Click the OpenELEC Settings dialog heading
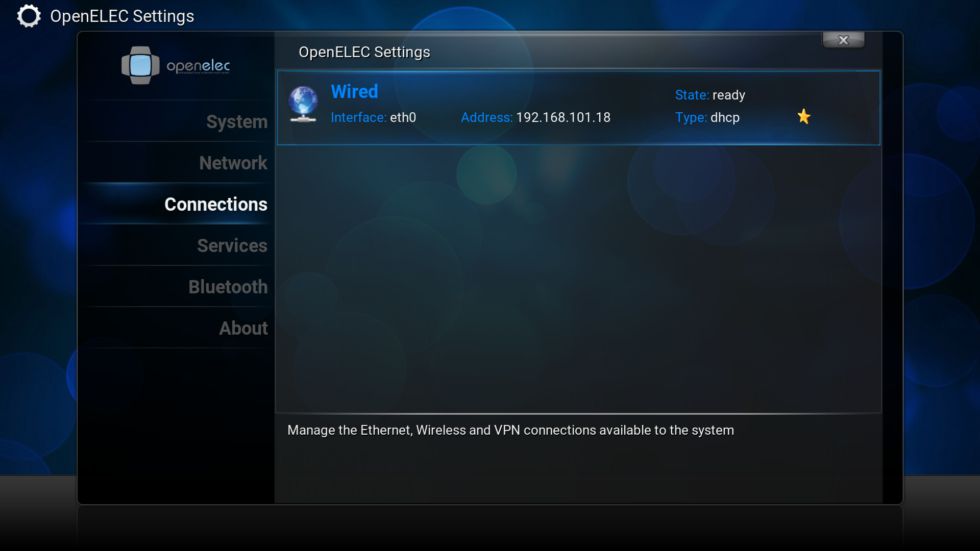980x551 pixels. pyautogui.click(x=364, y=52)
